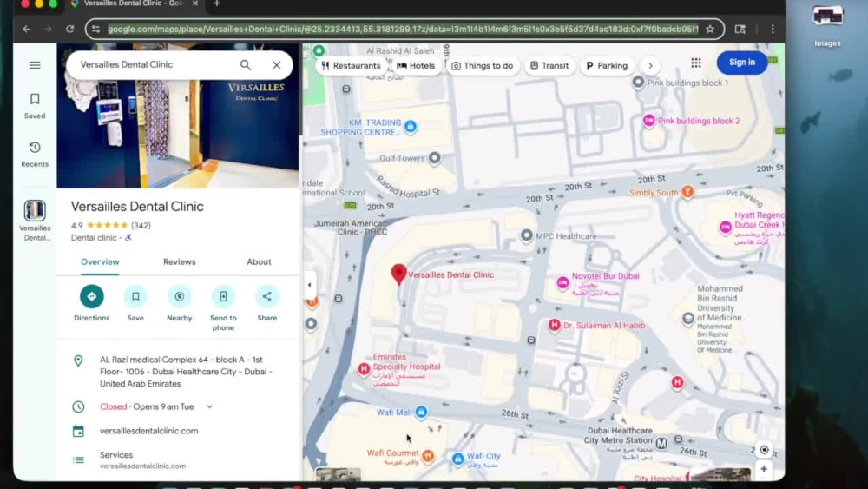Viewport: 868px width, 489px height.
Task: Show more category chips with arrow
Action: coord(650,66)
